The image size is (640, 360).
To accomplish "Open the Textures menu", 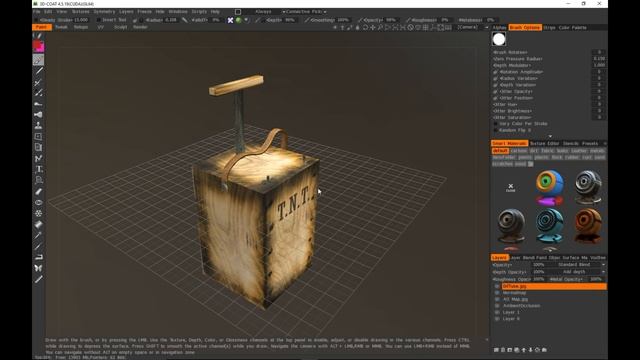I will tap(80, 12).
